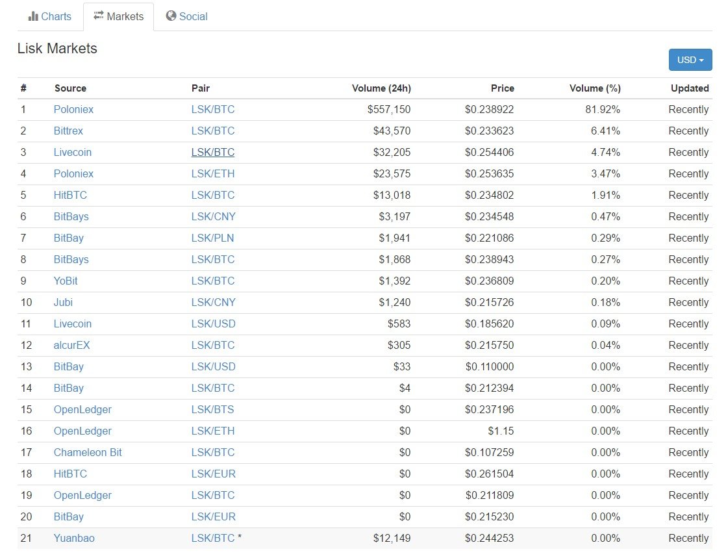Open HitBTC source link in row 18

click(70, 474)
